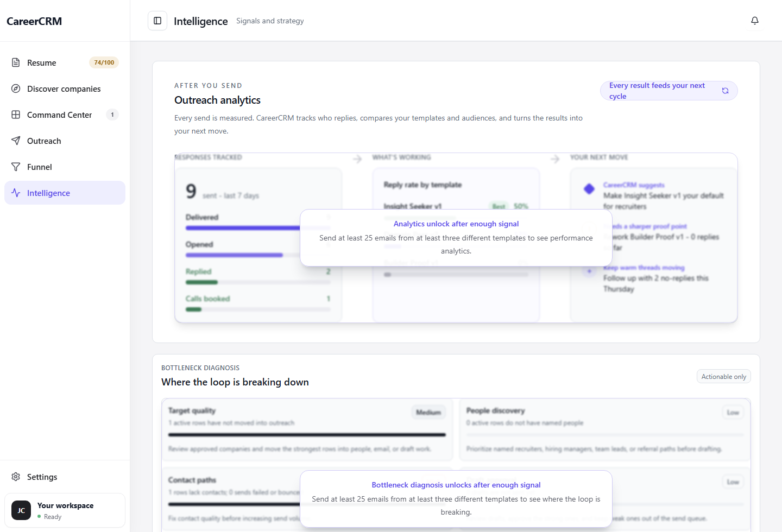
Task: Click the CareerCRM logo
Action: 34,21
